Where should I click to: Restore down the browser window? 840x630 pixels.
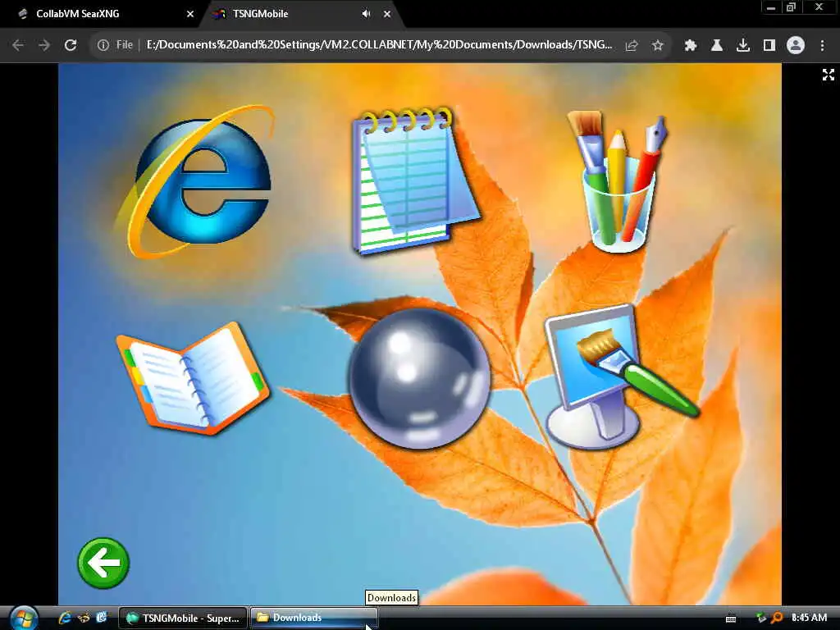pos(791,7)
